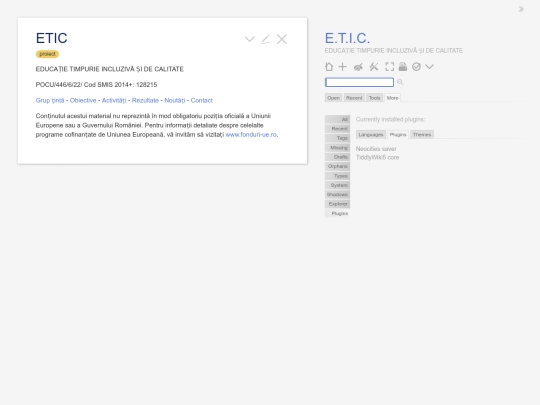The width and height of the screenshot is (540, 405).
Task: Follow the Grup țintă link
Action: click(x=50, y=100)
